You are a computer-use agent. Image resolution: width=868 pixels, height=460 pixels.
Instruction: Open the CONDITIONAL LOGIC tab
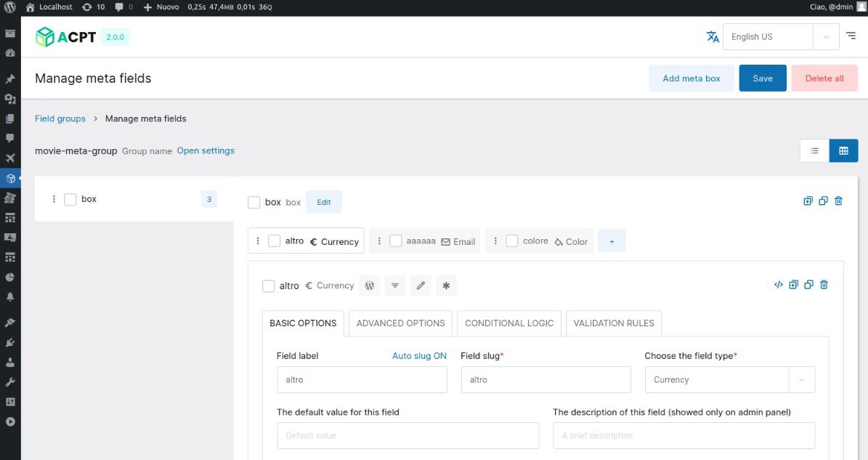(508, 323)
